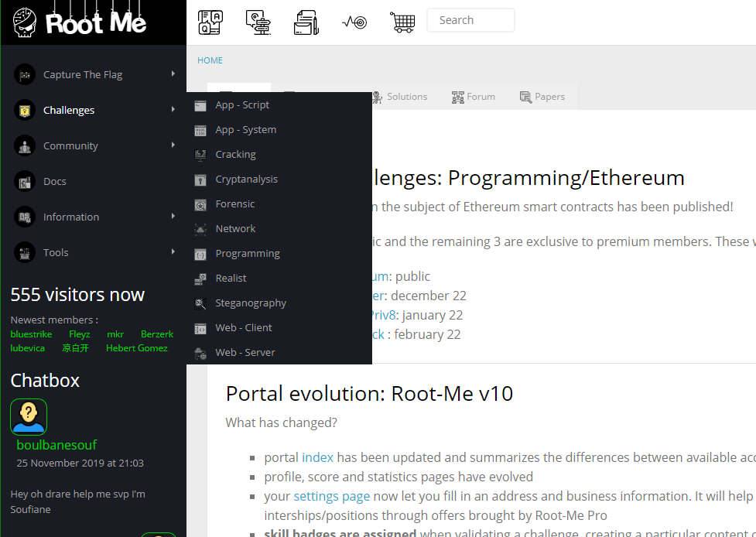756x537 pixels.
Task: Expand the Challenges submenu arrow
Action: point(173,109)
